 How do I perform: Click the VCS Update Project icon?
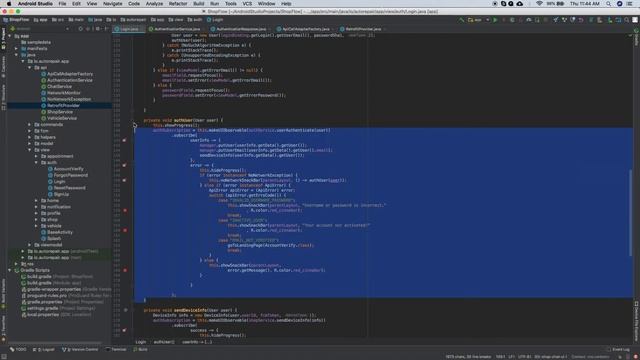click(x=556, y=20)
